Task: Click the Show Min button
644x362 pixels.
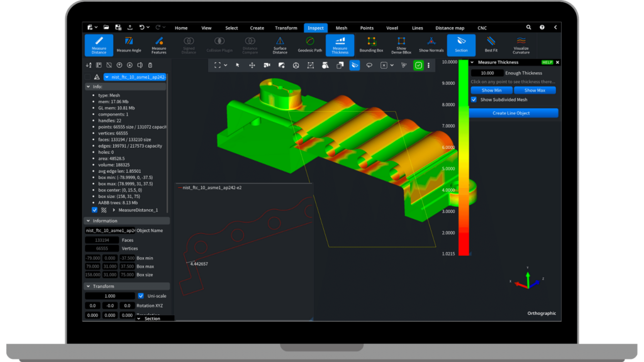Action: (x=491, y=90)
